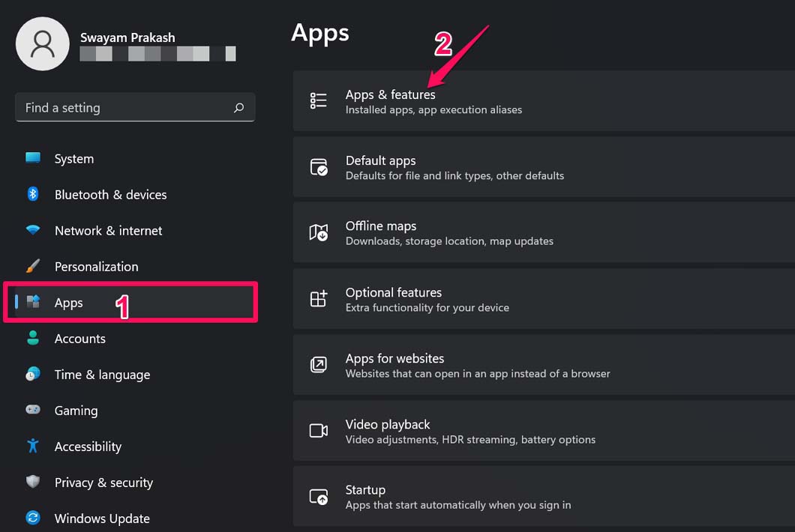The image size is (795, 532).
Task: Open Windows Update settings
Action: coord(102,519)
